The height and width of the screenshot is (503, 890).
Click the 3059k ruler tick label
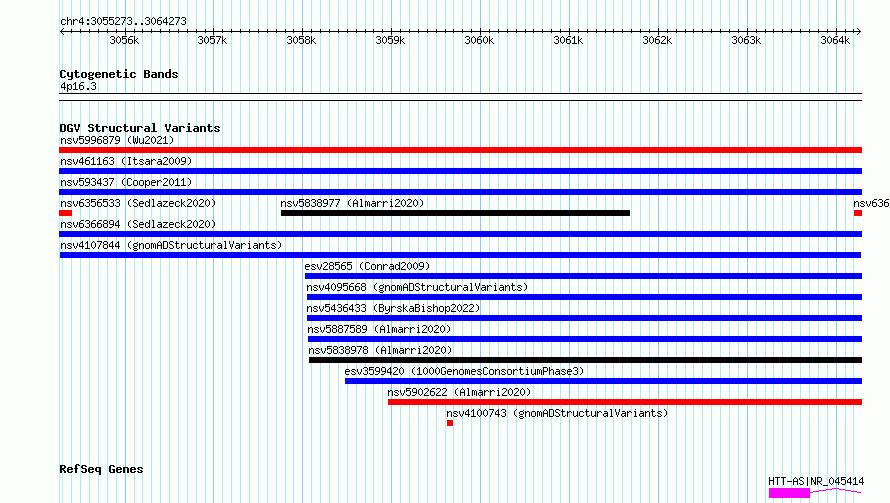[391, 40]
